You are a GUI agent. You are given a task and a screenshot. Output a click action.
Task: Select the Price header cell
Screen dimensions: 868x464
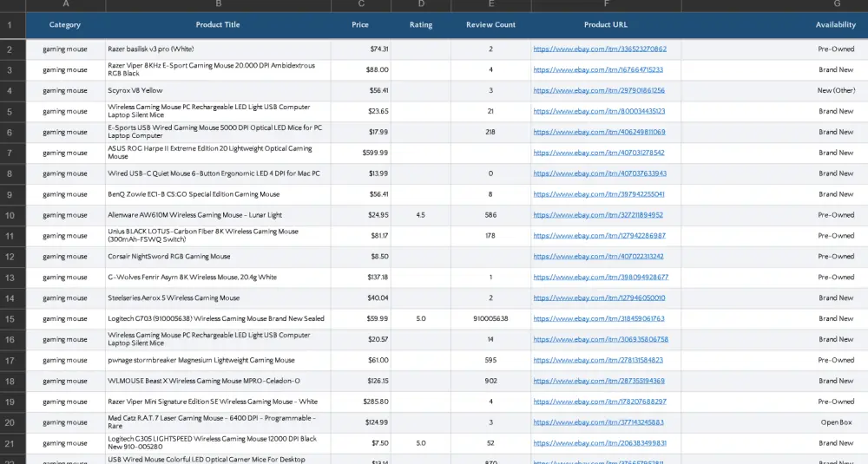coord(360,25)
